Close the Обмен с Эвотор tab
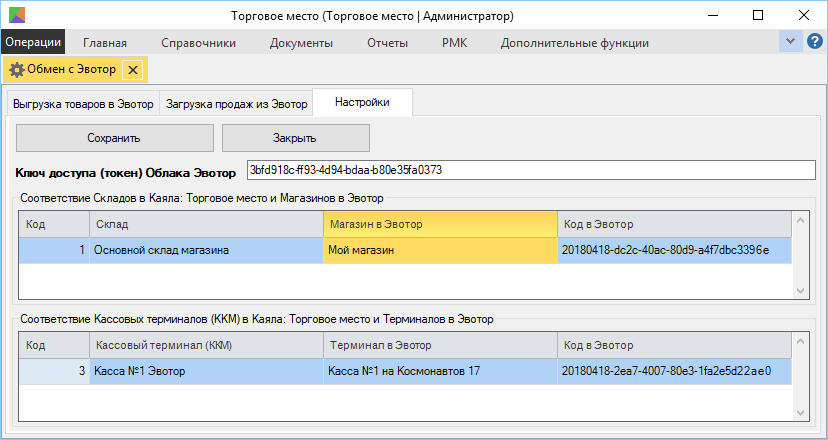 tap(133, 70)
